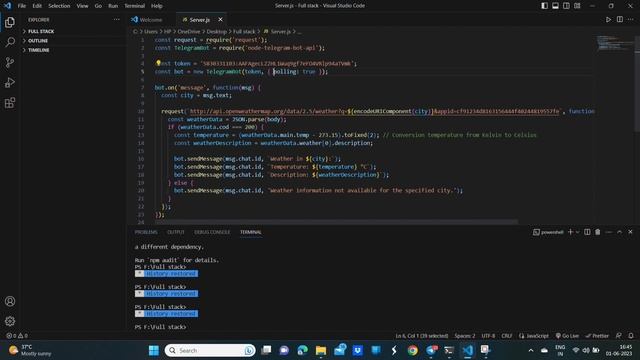Screen dimensions: 640x360
Task: Open the weather widget on the taskbar
Action: point(31,350)
